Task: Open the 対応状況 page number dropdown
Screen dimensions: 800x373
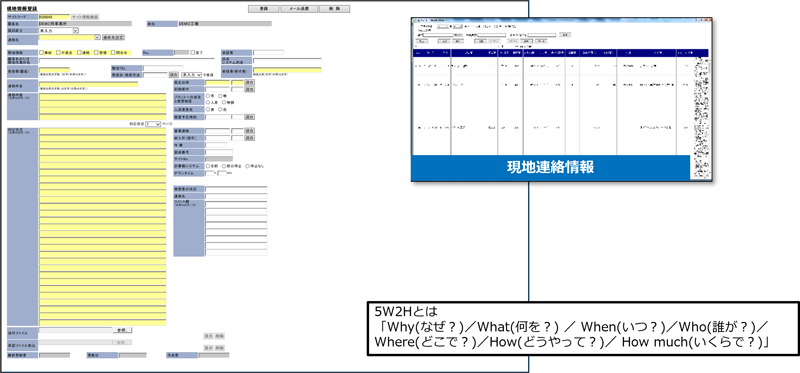Action: pos(153,124)
